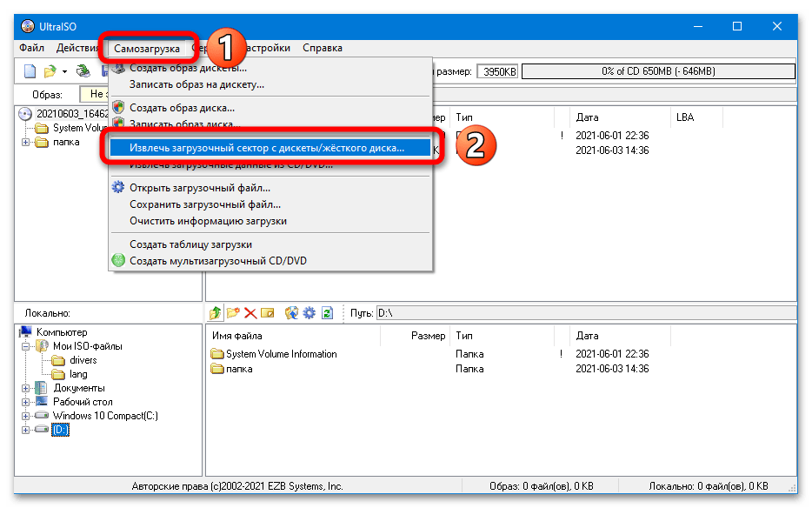This screenshot has height=508, width=812.
Task: Click the disc icon of 20210603 image root
Action: [25, 114]
